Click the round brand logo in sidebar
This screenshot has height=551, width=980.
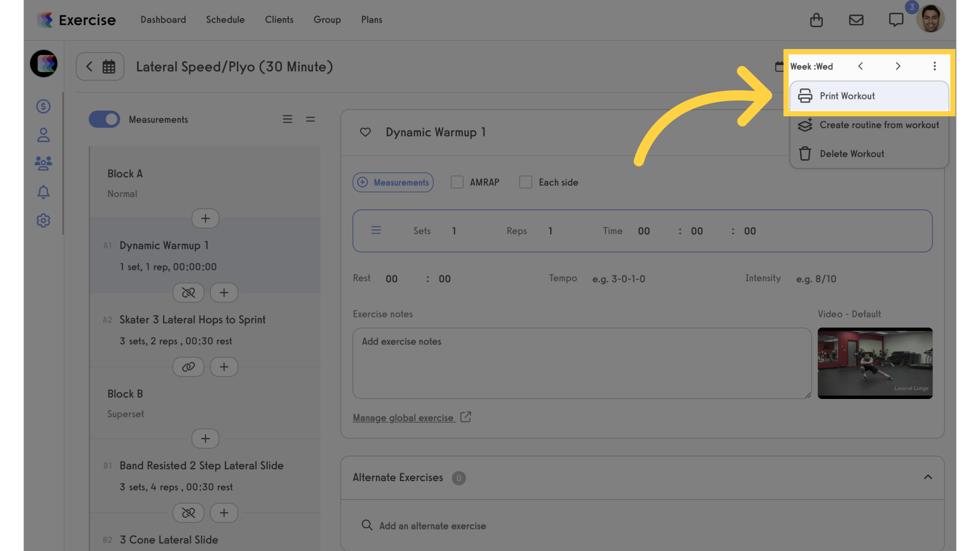pos(44,63)
